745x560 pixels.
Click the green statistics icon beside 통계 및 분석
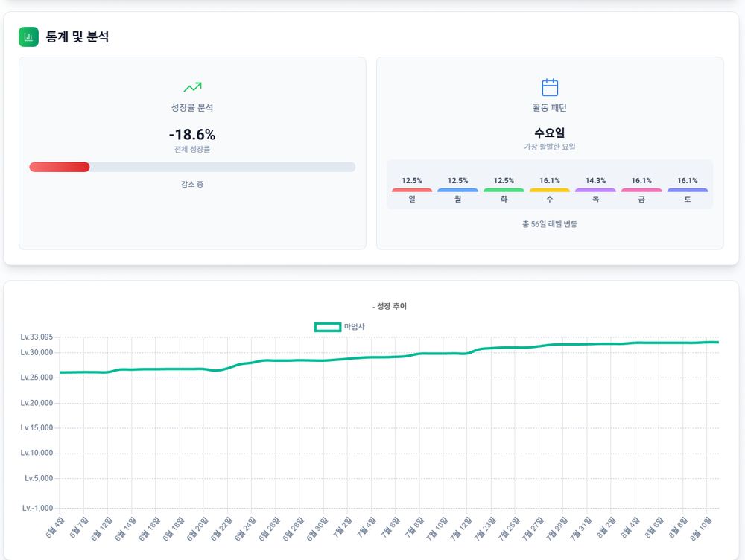coord(28,36)
